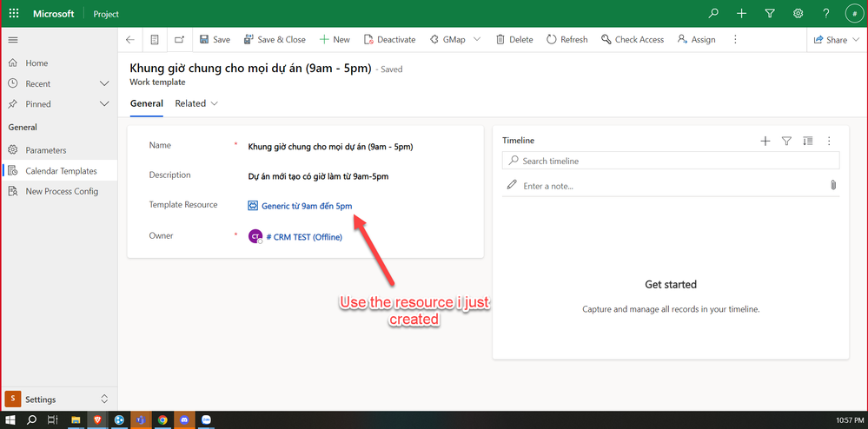Screen dimensions: 868x429
Task: Add a timeline record with plus icon
Action: 765,142
